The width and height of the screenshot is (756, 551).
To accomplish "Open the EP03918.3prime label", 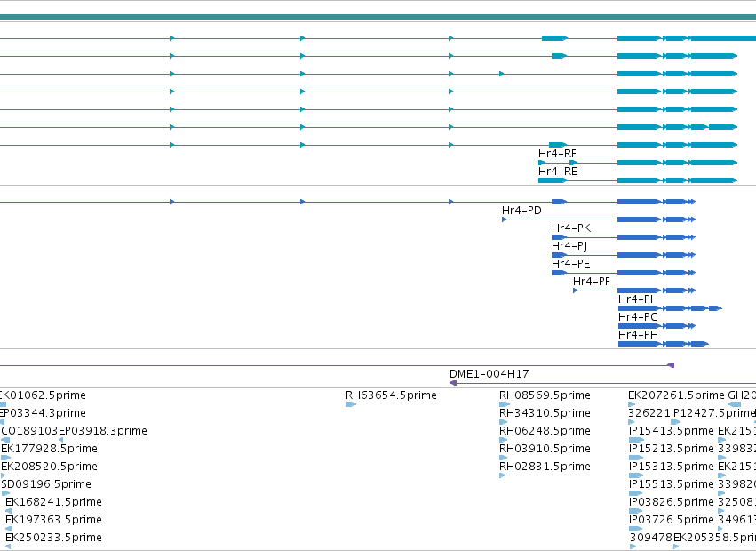I will click(103, 431).
